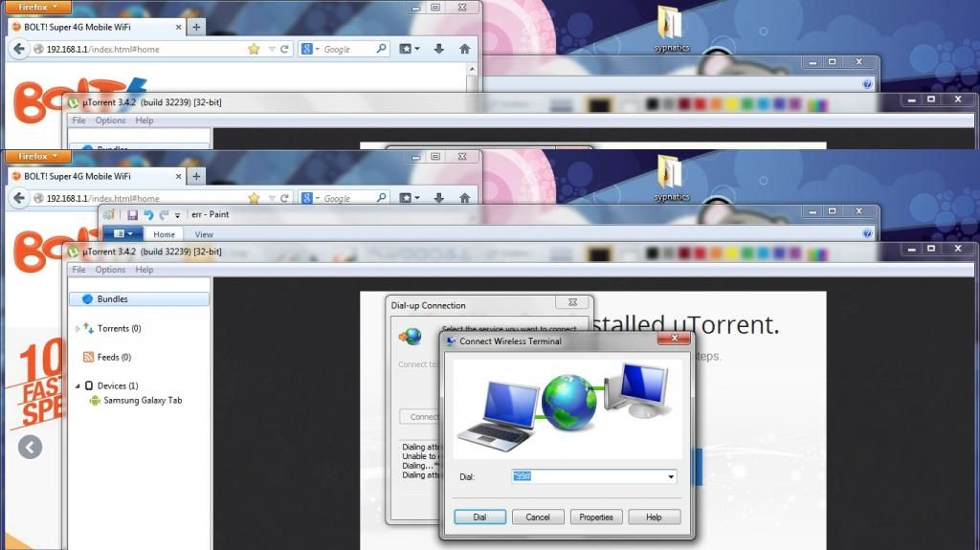Go back using upper Firefox Back arrow
980x550 pixels.
(x=19, y=49)
